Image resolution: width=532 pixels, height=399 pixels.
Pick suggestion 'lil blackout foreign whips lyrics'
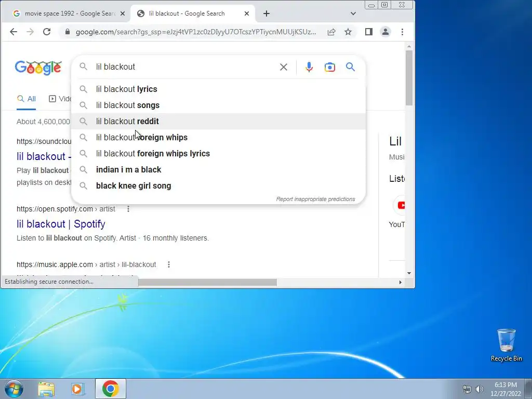point(219,154)
